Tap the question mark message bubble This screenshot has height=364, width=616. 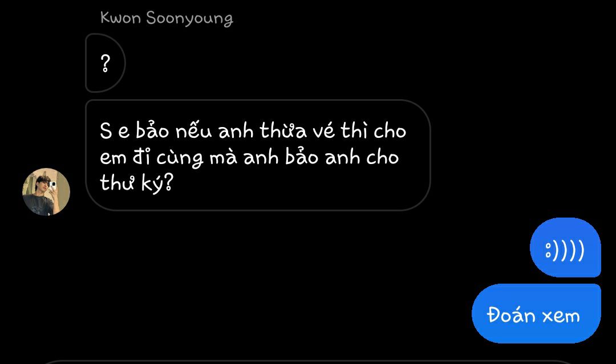click(x=106, y=63)
